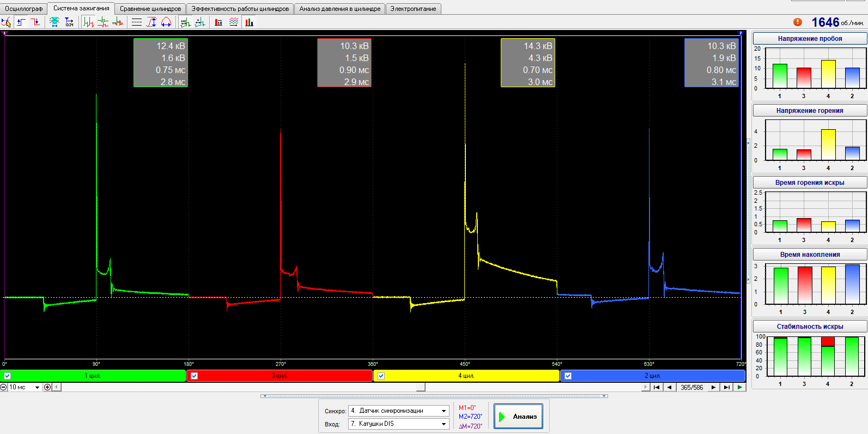
Task: Select the stacked cylinders display mode
Action: (x=102, y=22)
